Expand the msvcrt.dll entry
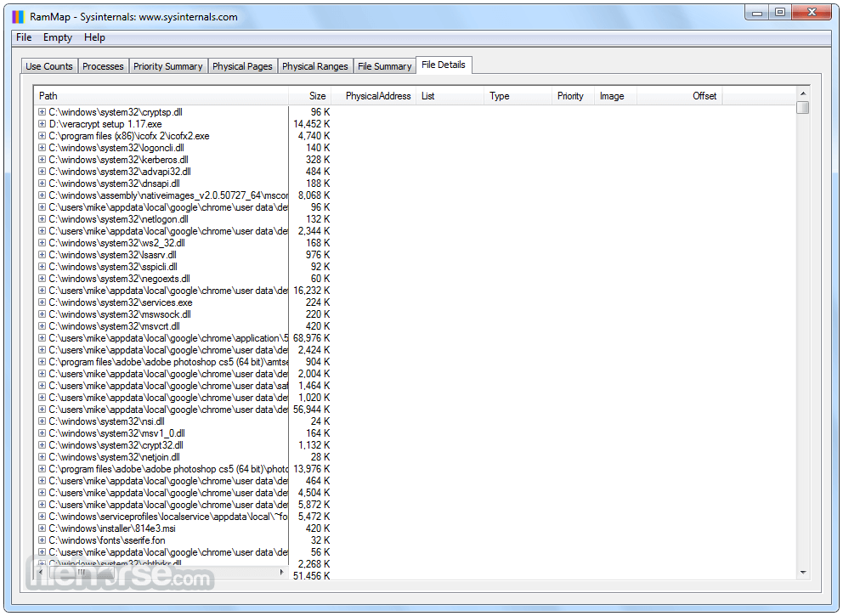Viewport: 843px width, 616px height. tap(42, 325)
